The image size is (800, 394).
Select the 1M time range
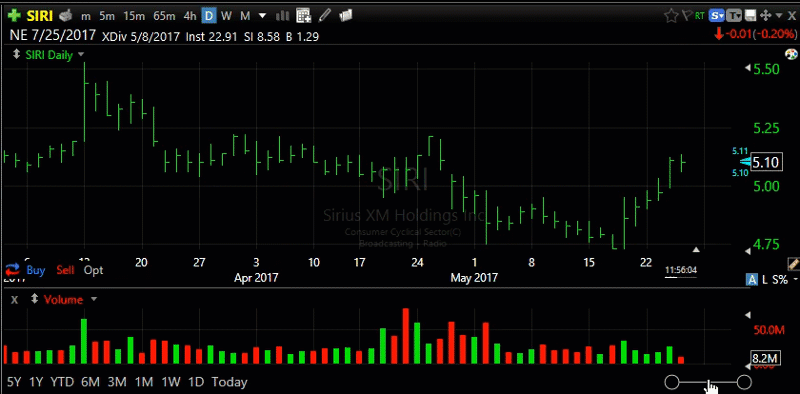(x=144, y=382)
